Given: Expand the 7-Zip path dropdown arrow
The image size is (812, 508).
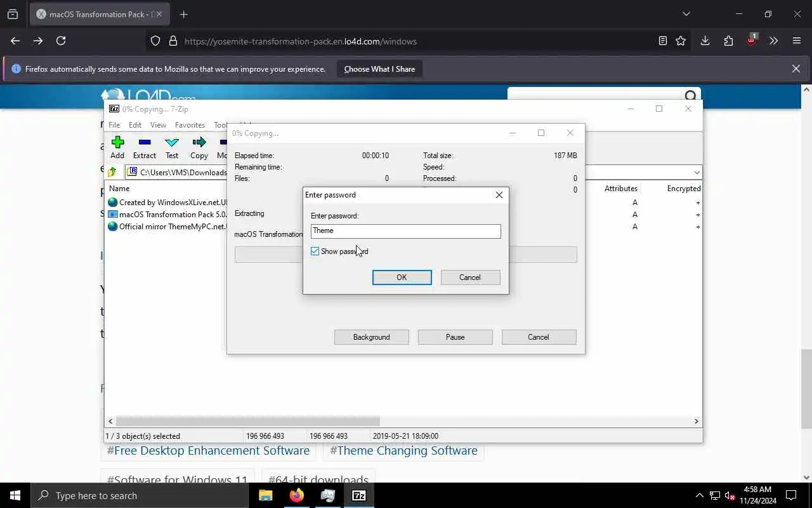Looking at the screenshot, I should coord(697,173).
